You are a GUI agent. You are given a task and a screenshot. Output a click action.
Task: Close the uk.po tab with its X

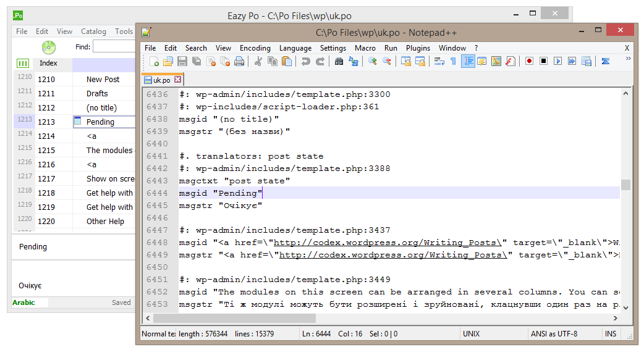(x=178, y=80)
